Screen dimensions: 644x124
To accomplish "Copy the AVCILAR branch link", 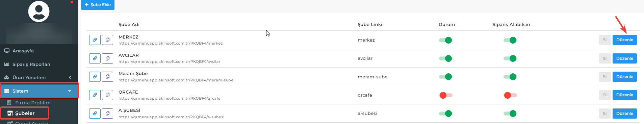I will tap(107, 58).
